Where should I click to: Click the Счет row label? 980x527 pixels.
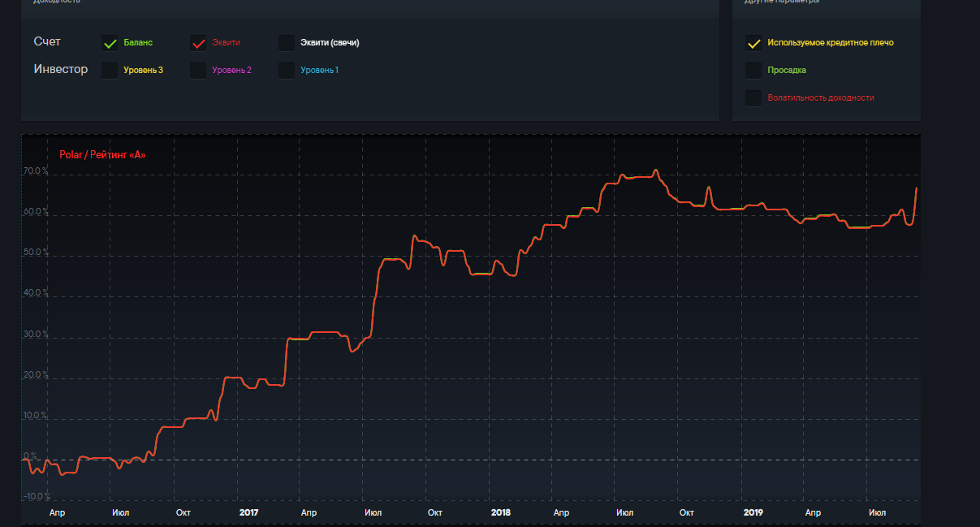(47, 41)
